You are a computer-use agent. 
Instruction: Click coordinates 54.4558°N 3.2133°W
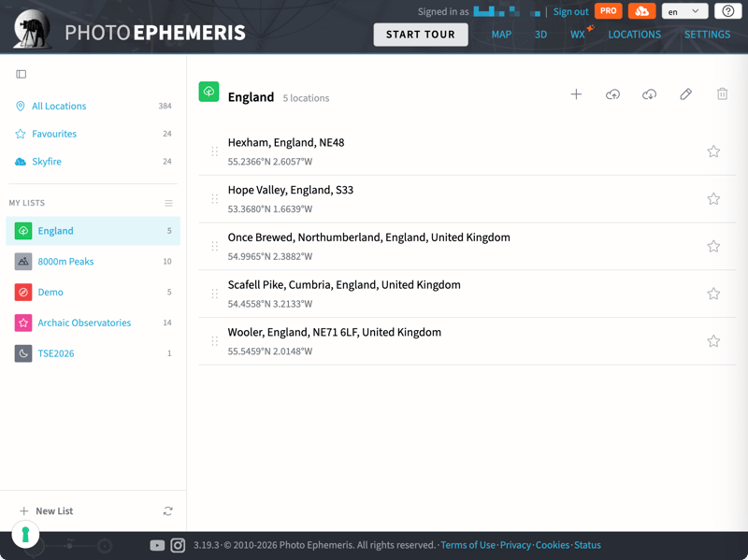pos(270,304)
